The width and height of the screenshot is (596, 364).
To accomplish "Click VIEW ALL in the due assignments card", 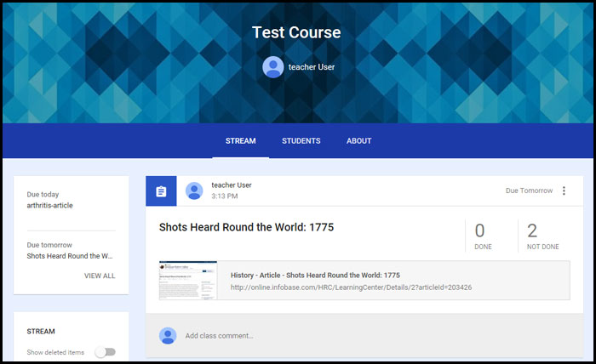I will point(99,276).
